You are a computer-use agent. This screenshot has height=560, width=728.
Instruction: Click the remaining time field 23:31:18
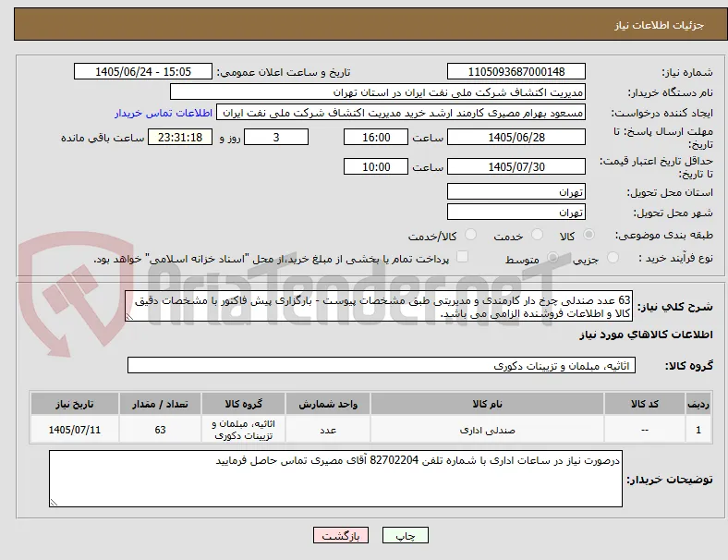click(180, 137)
